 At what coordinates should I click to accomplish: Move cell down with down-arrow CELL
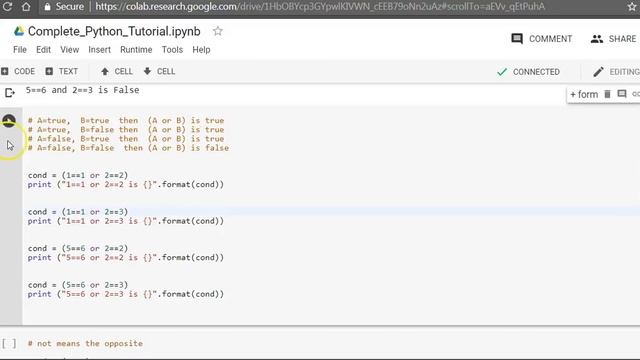coord(159,71)
